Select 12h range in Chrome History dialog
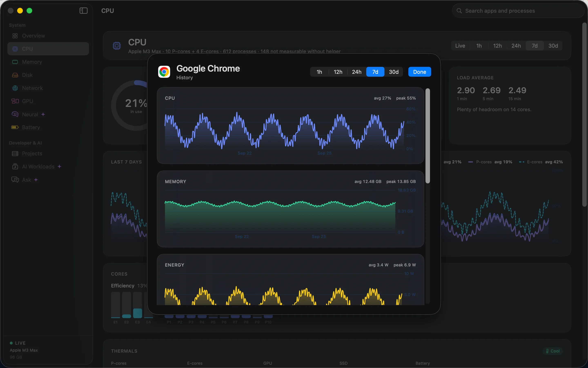The height and width of the screenshot is (368, 588). click(x=338, y=72)
